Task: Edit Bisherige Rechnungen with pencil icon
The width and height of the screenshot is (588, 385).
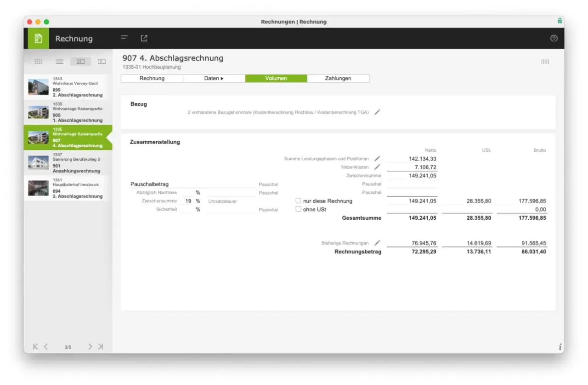Action: [x=377, y=243]
